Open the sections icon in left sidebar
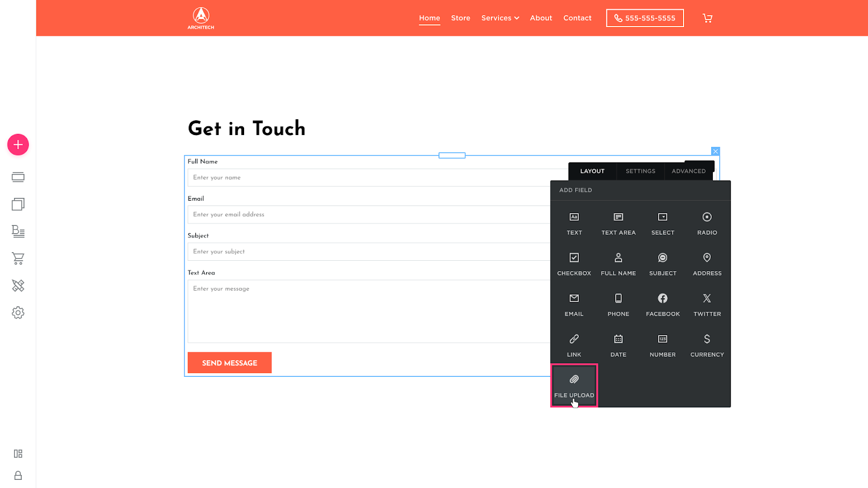868x488 pixels. 18,177
